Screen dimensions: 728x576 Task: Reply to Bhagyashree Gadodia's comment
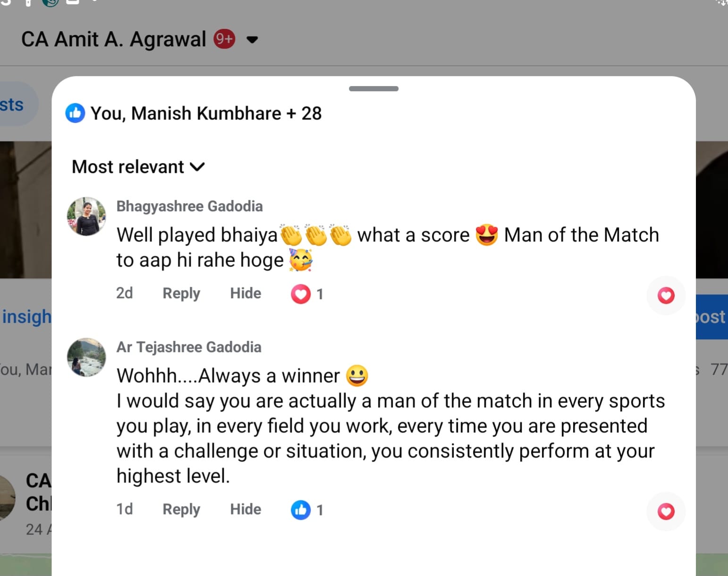(x=181, y=293)
